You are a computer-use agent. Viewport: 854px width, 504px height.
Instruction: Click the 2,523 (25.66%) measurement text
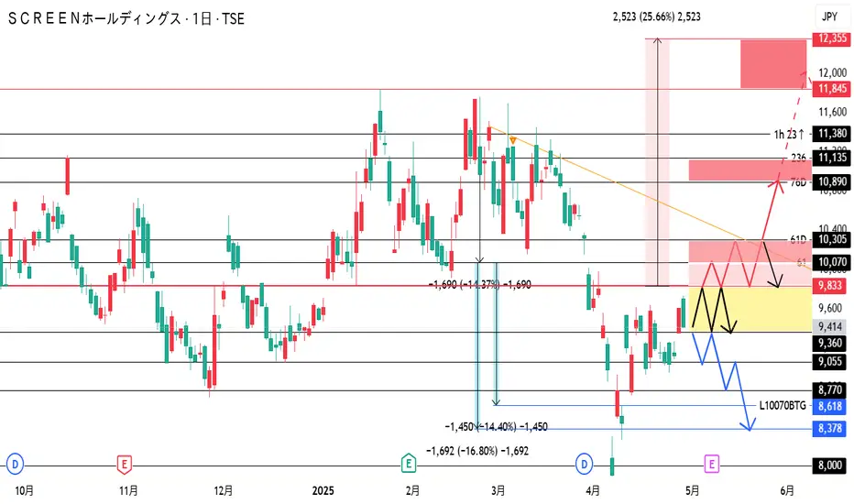(657, 16)
